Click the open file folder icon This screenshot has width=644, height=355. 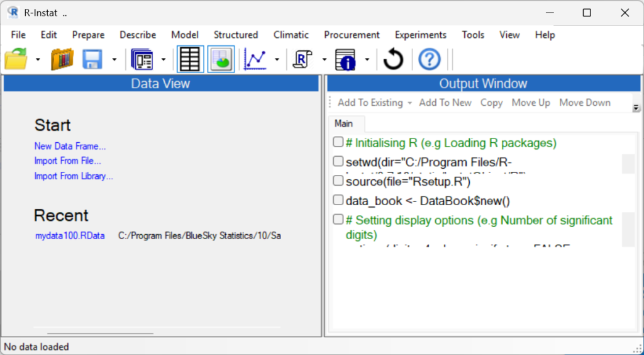coord(16,60)
